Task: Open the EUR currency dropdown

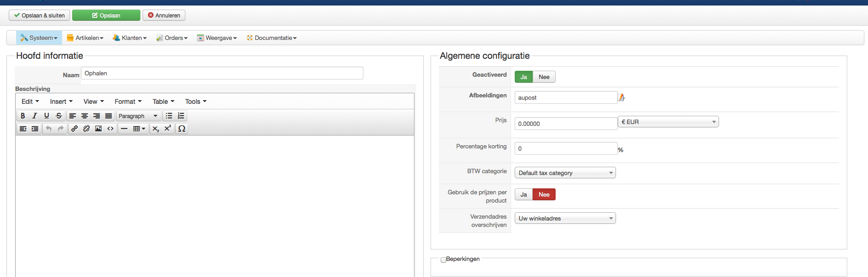Action: pyautogui.click(x=668, y=122)
